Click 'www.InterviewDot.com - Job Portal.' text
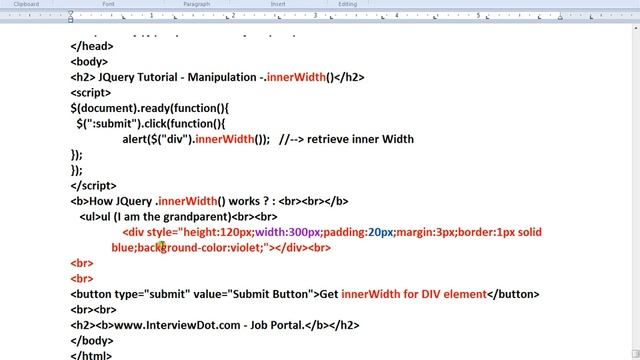 (x=209, y=325)
